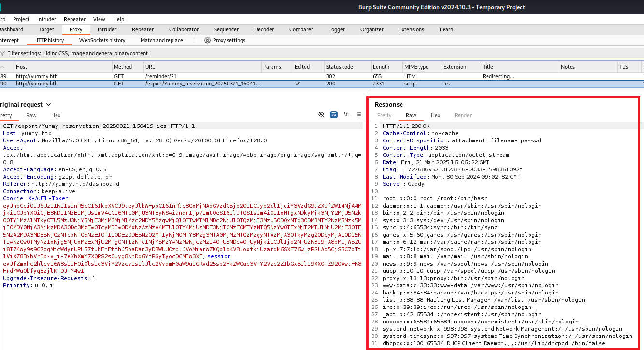
Task: Open the WebSockets history tab
Action: pos(102,40)
